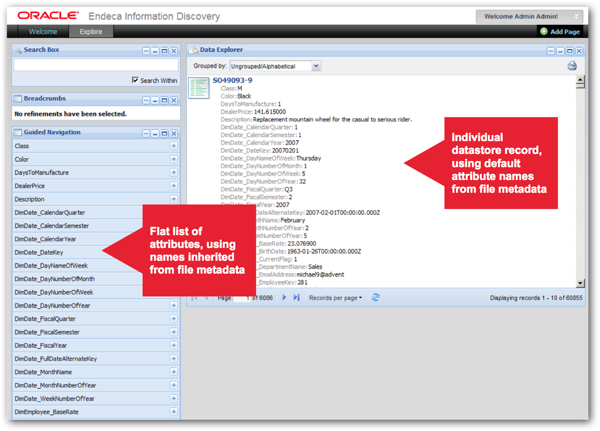Expand the DimDate_FiscalQuarter attribute
This screenshot has width=600, height=431.
[x=173, y=319]
